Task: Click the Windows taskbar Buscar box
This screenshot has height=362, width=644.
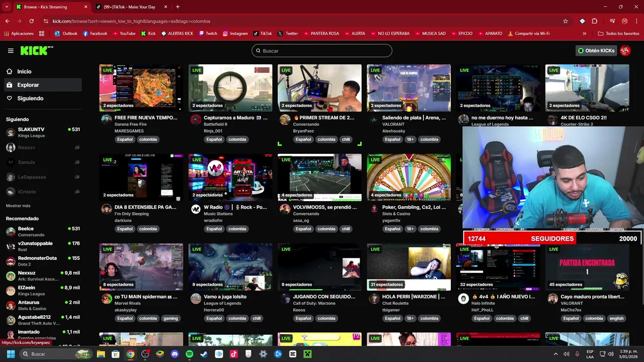Action: click(x=56, y=354)
